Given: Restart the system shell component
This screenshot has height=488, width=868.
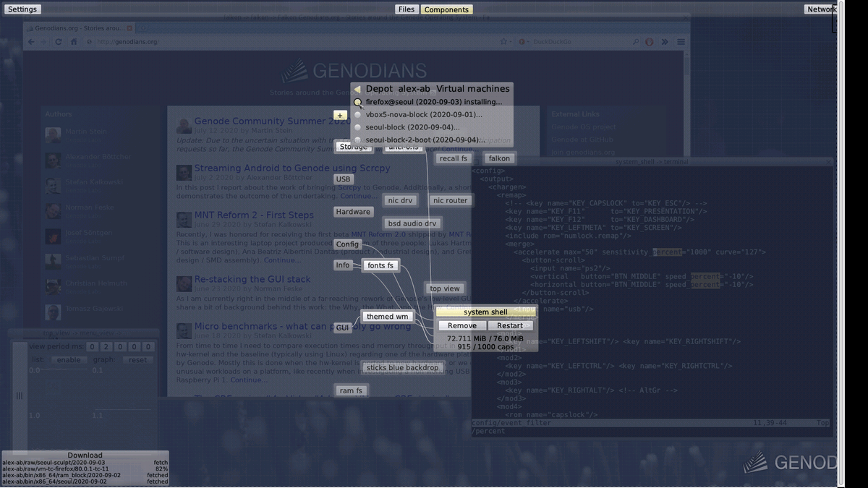Looking at the screenshot, I should pyautogui.click(x=510, y=325).
